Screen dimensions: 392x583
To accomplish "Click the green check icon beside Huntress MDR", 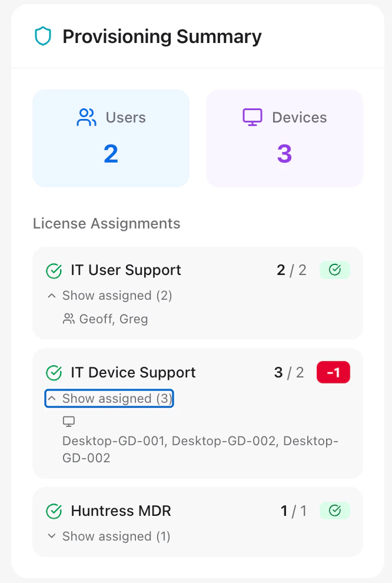I will coord(54,511).
